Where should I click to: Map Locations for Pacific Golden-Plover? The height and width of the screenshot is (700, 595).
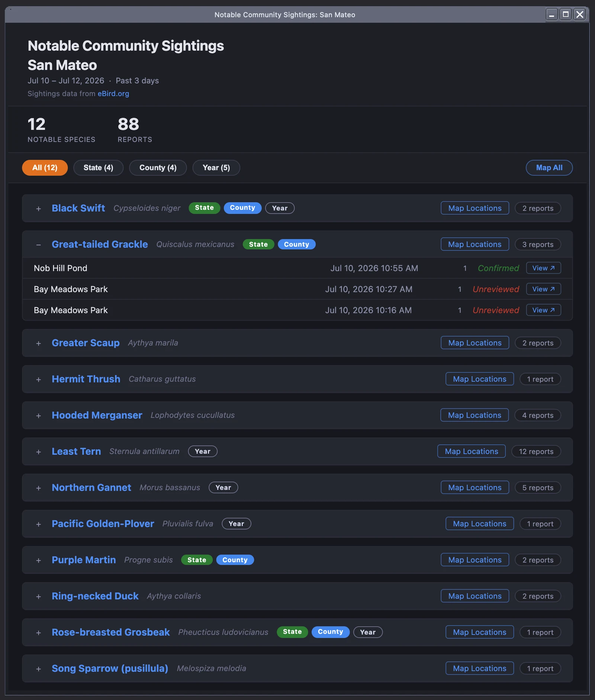[480, 524]
